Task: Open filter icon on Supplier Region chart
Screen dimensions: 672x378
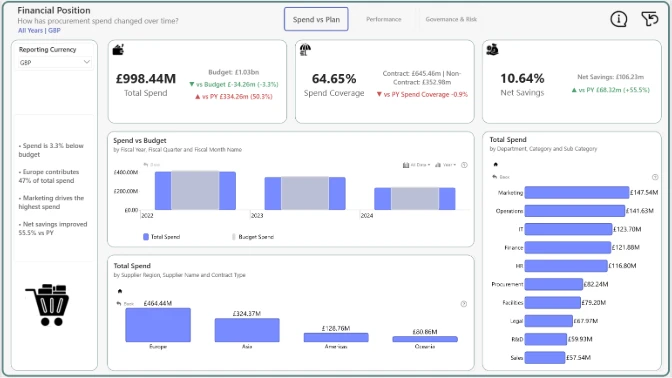Action: point(464,304)
